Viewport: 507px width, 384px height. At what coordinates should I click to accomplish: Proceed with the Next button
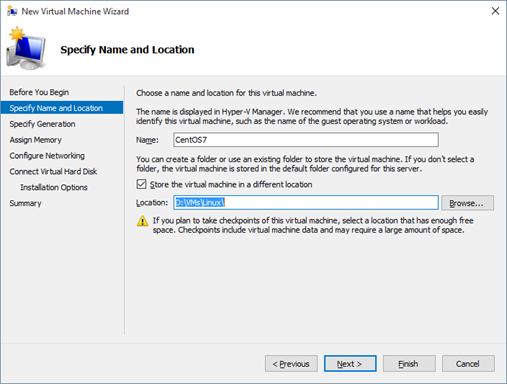coord(350,364)
